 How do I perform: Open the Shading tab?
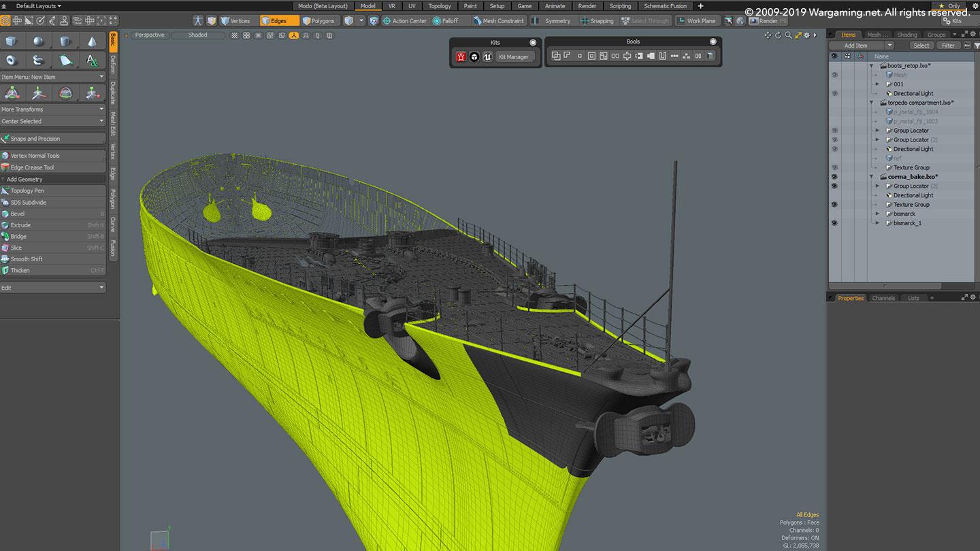click(x=906, y=35)
